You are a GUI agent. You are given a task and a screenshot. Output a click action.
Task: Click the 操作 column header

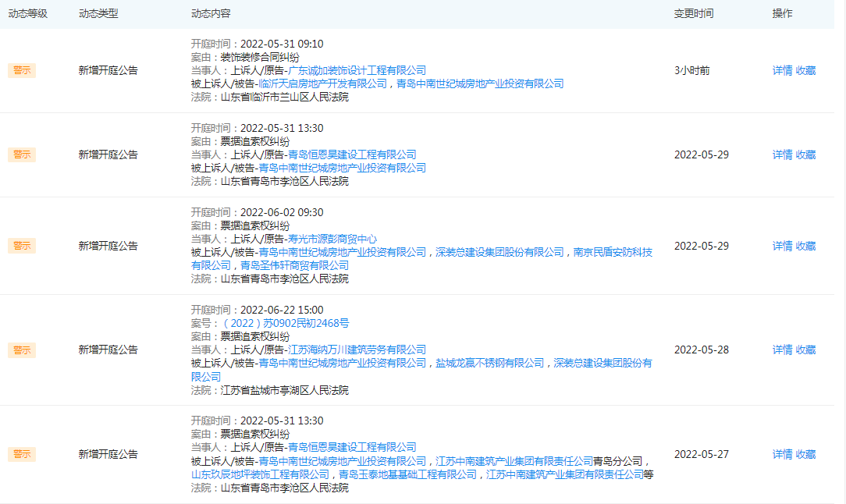point(782,13)
